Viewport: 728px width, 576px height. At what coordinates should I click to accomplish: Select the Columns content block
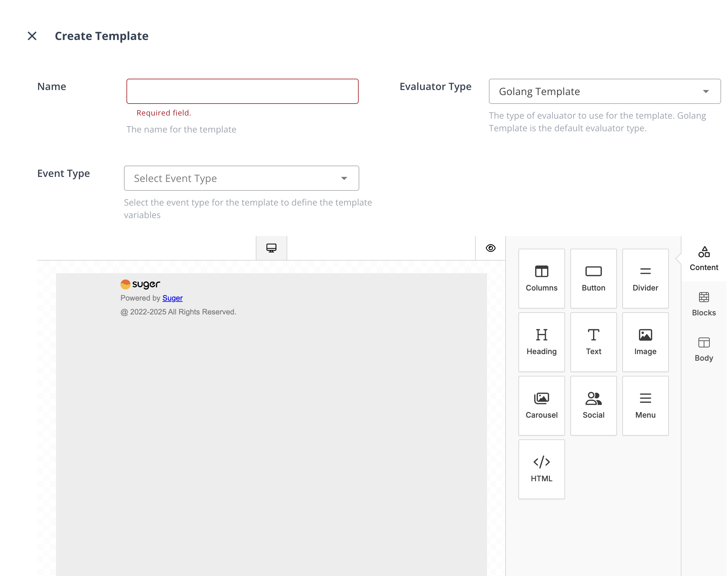[541, 278]
